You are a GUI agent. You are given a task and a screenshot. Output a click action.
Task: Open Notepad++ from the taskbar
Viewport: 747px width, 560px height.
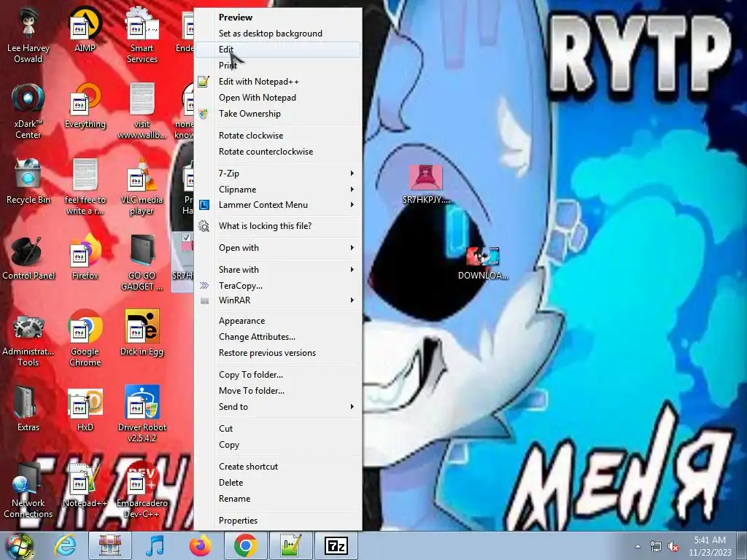(290, 545)
